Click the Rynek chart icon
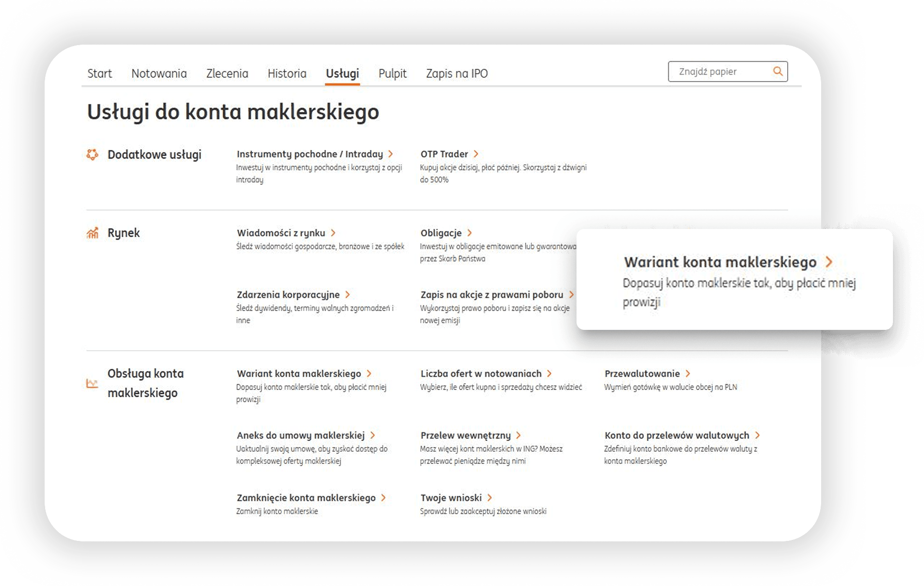The height and width of the screenshot is (586, 924). (x=92, y=233)
